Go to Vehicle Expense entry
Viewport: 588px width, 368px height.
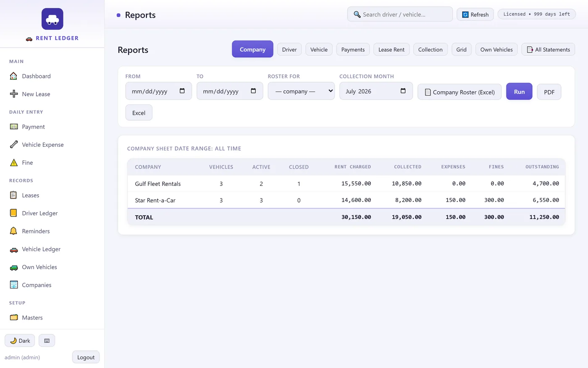click(x=52, y=145)
